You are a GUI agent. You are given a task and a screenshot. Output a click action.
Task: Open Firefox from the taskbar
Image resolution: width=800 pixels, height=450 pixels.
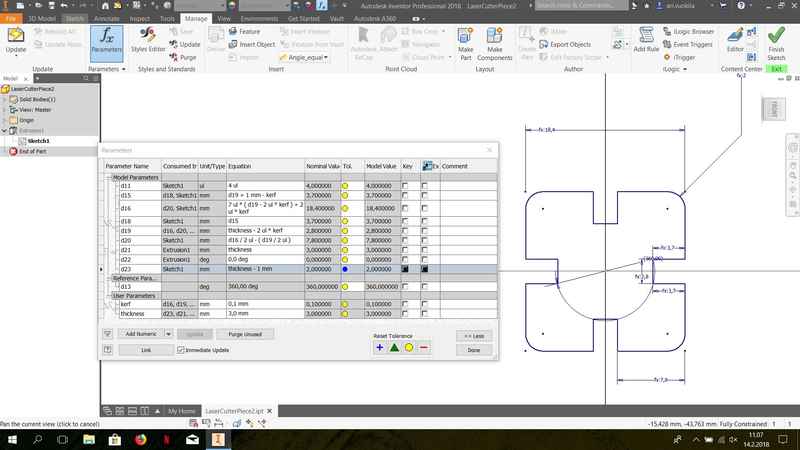pyautogui.click(x=141, y=439)
